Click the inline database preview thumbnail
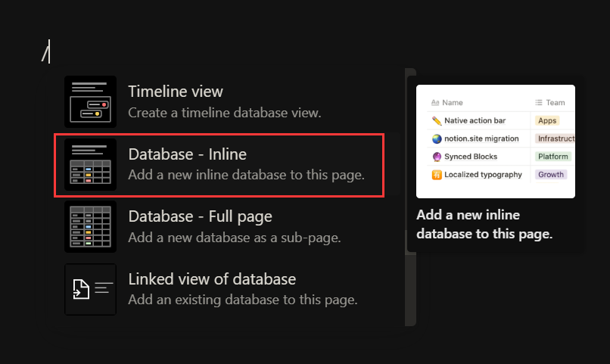This screenshot has width=610, height=364. [x=496, y=142]
